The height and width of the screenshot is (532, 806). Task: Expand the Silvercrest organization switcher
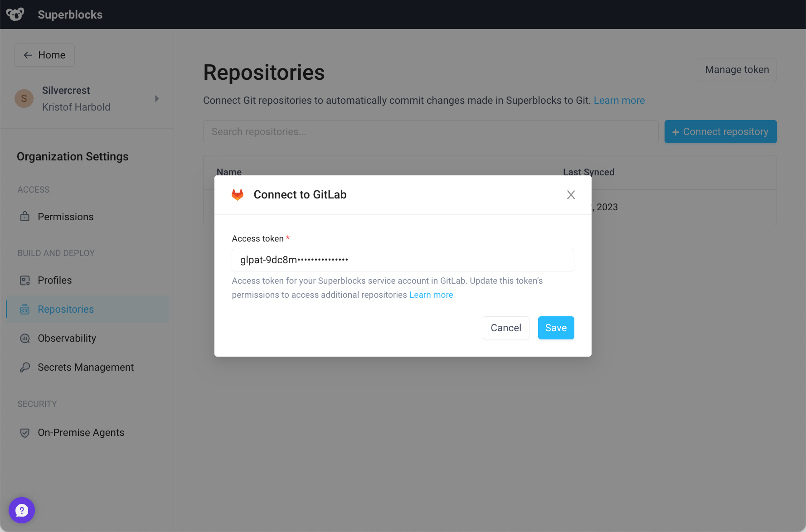coord(157,98)
